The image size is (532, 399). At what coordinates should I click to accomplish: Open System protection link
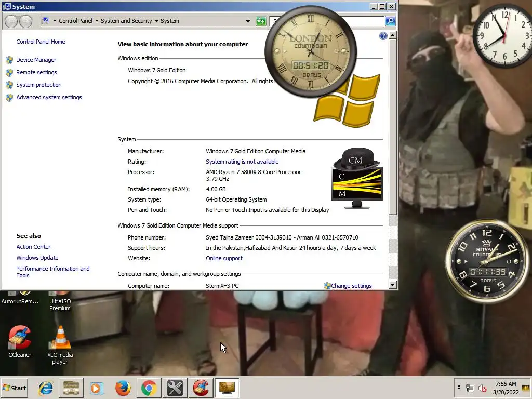(38, 85)
